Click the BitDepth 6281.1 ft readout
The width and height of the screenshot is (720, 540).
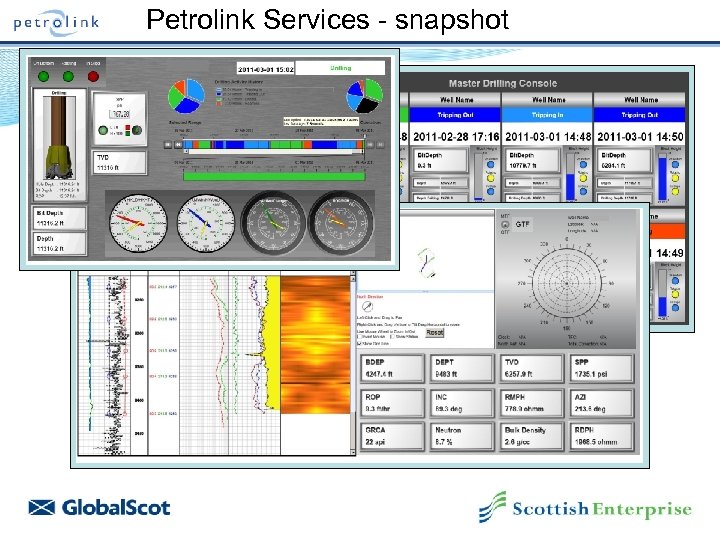coord(624,160)
